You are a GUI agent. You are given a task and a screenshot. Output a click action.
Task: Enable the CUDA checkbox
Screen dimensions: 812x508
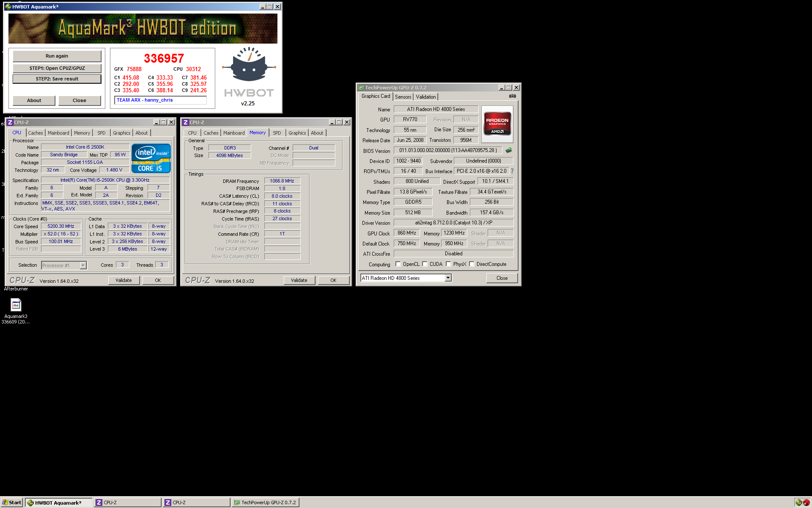pos(425,264)
